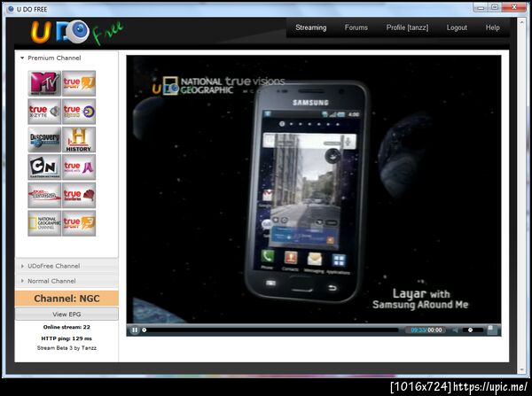Image resolution: width=532 pixels, height=396 pixels.
Task: Click the 'HTTP ping: 129 ms' text
Action: 66,338
